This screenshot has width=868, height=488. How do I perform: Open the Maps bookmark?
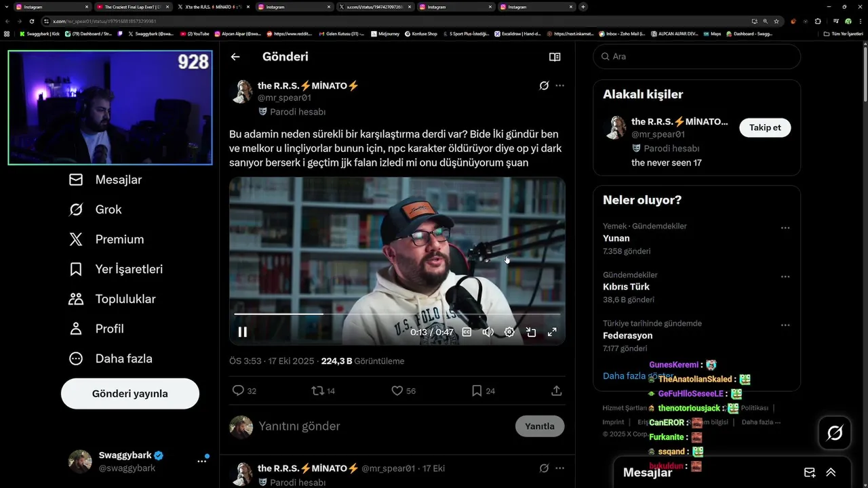712,33
